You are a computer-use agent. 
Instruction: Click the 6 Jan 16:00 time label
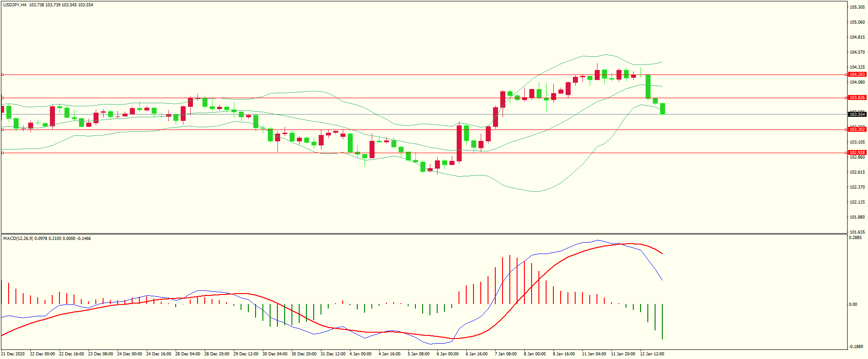[x=477, y=354]
